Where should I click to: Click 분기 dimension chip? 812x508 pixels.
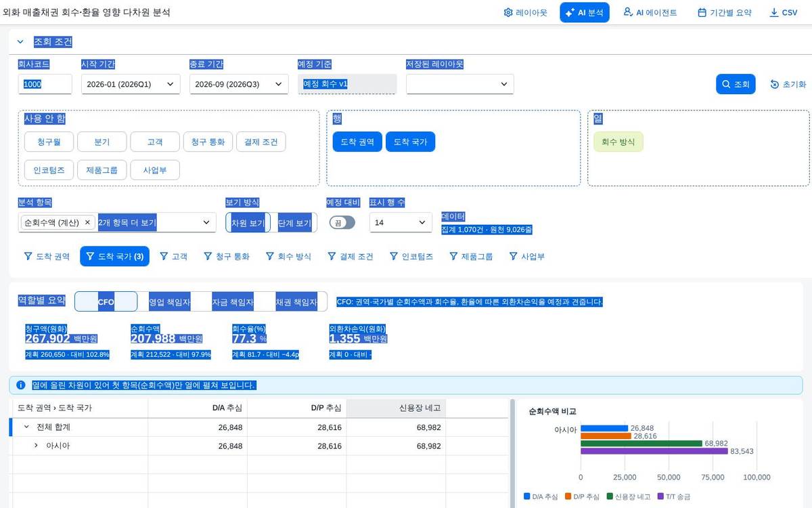coord(102,142)
